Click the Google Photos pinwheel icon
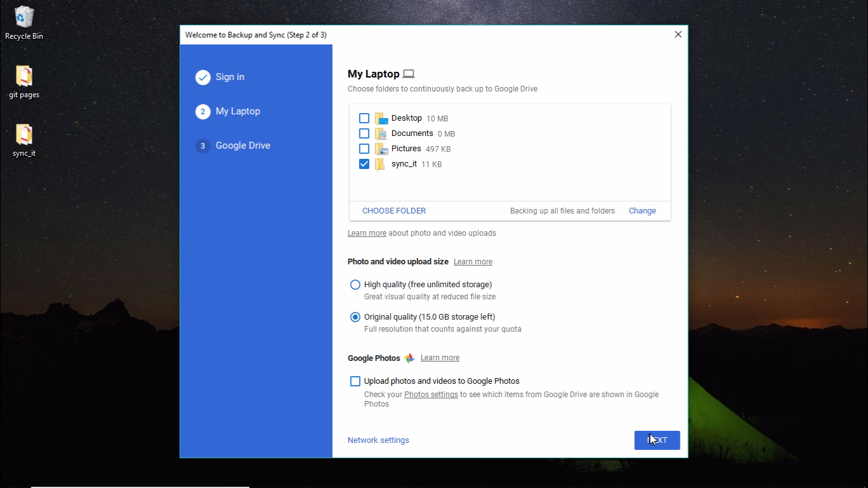The image size is (868, 488). pos(409,358)
